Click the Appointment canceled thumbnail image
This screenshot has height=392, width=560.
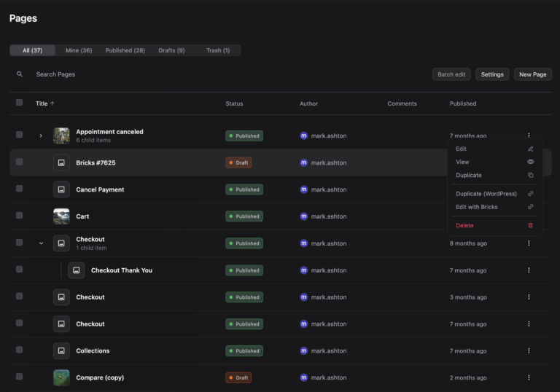click(61, 136)
